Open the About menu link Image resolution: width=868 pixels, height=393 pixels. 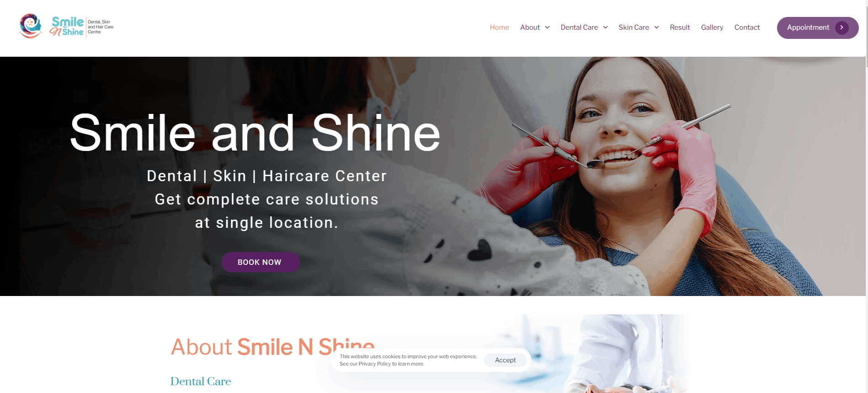pyautogui.click(x=530, y=27)
